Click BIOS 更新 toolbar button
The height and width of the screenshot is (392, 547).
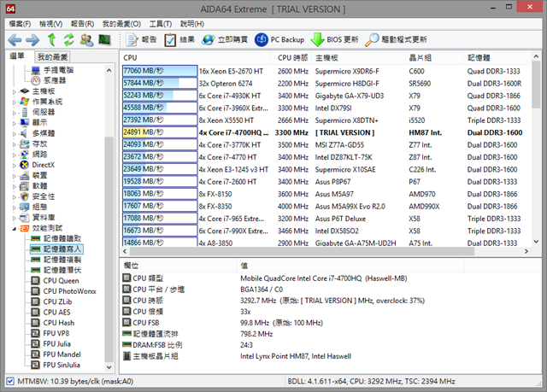click(x=334, y=40)
